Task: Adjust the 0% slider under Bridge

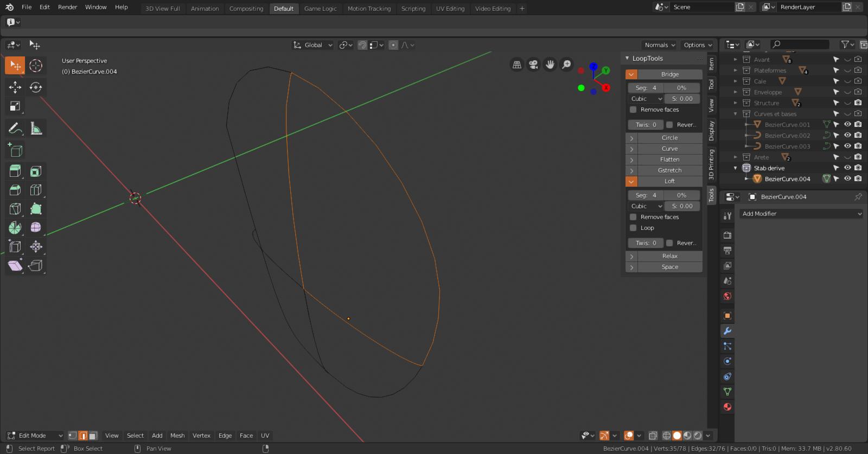Action: 682,88
